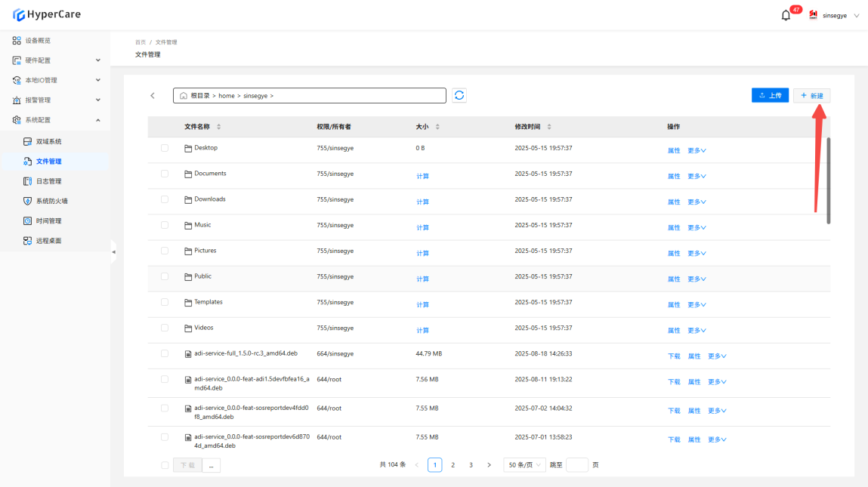The image size is (868, 487).
Task: Sort by modification time column arrows
Action: 549,127
